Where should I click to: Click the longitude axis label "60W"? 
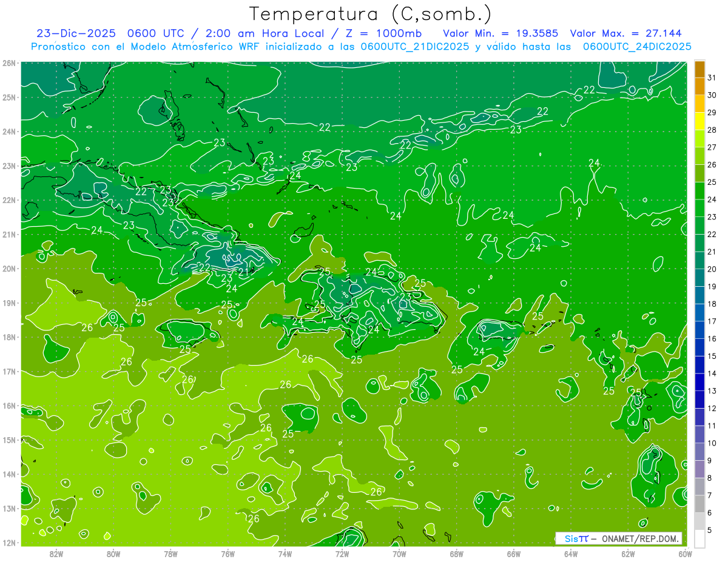tap(685, 553)
